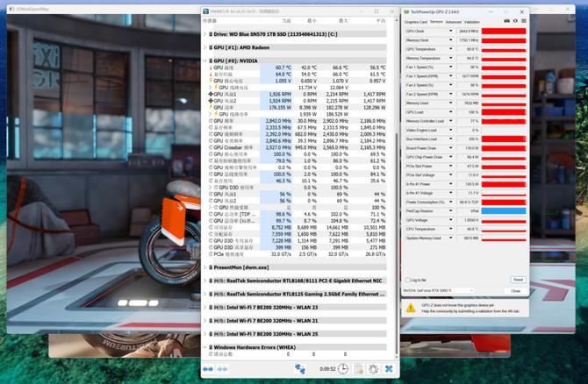Click the HWiNFO clock reset timer icon

[x=343, y=369]
